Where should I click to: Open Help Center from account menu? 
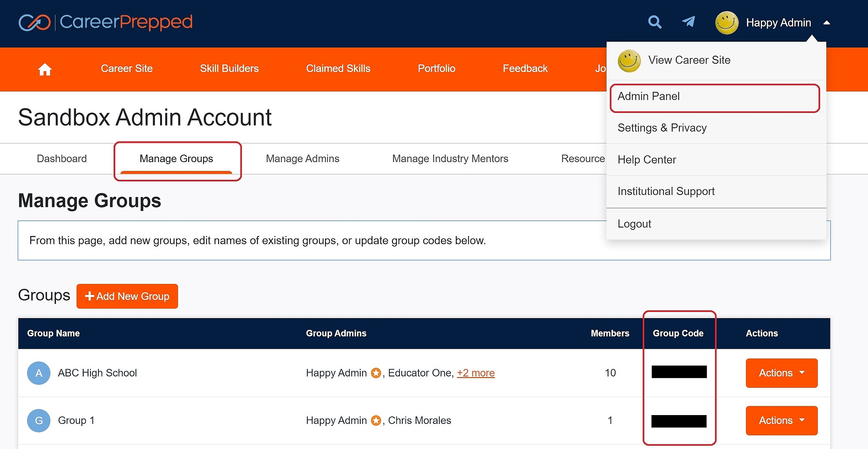pyautogui.click(x=716, y=160)
